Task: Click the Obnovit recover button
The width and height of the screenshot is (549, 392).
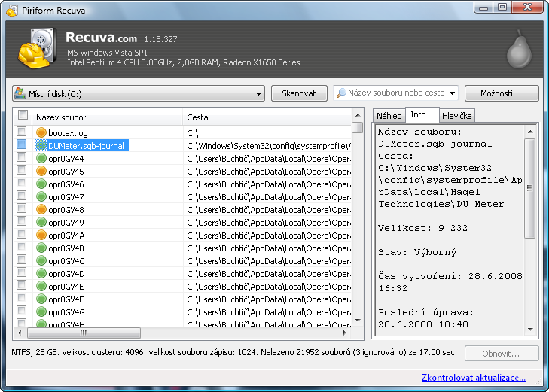Action: click(502, 354)
